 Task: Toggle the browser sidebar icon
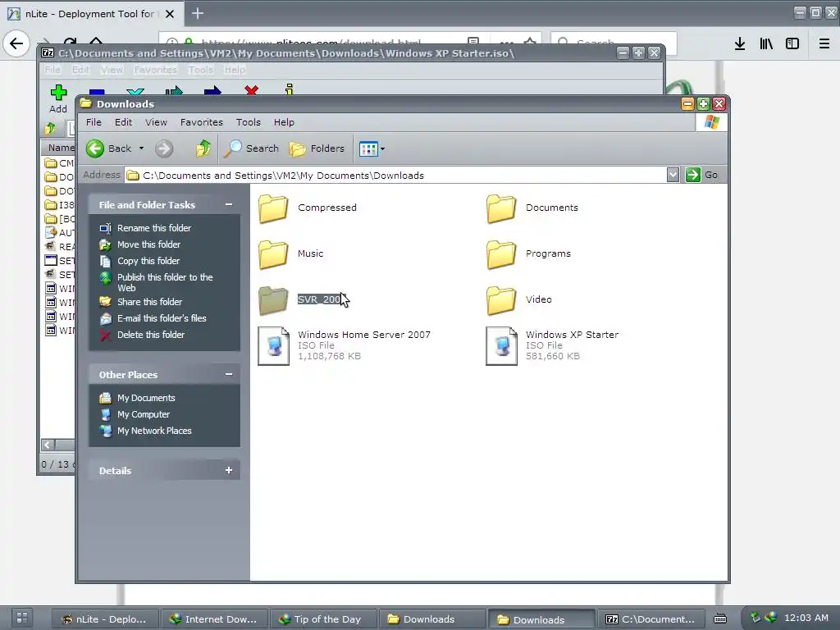[x=792, y=43]
